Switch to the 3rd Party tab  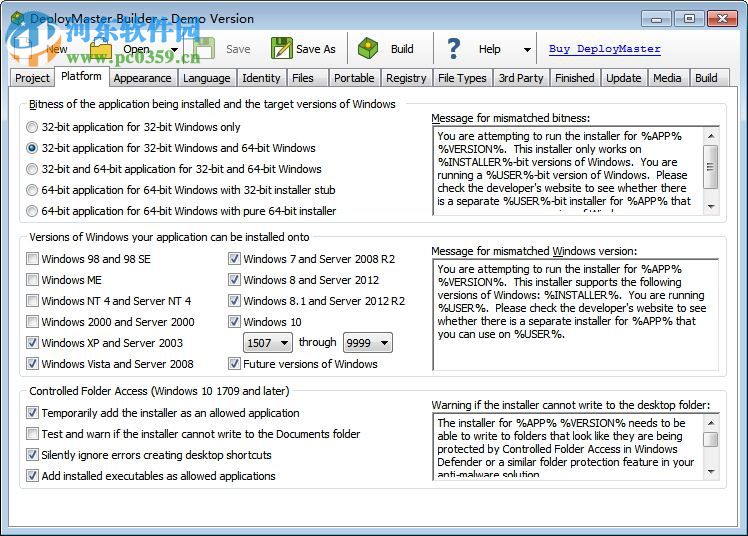coord(521,78)
